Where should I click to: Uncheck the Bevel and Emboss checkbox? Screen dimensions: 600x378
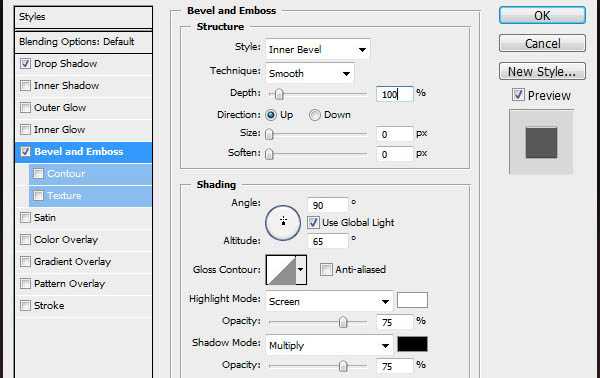point(25,152)
